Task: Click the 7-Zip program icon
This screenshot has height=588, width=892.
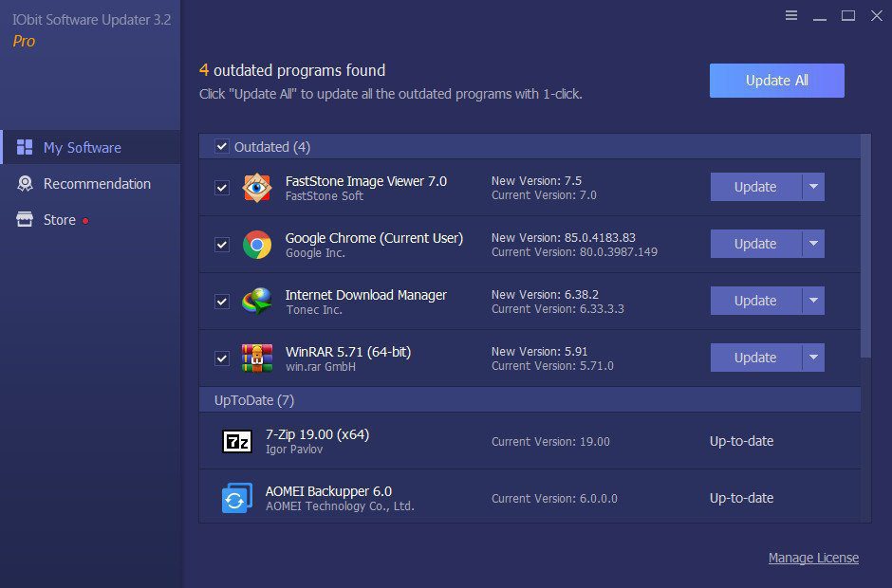Action: tap(238, 441)
